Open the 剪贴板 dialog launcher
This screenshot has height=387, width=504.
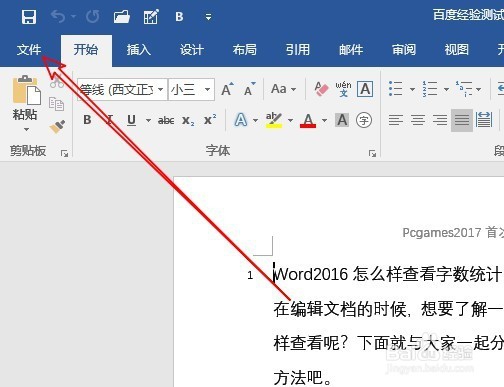coord(64,153)
